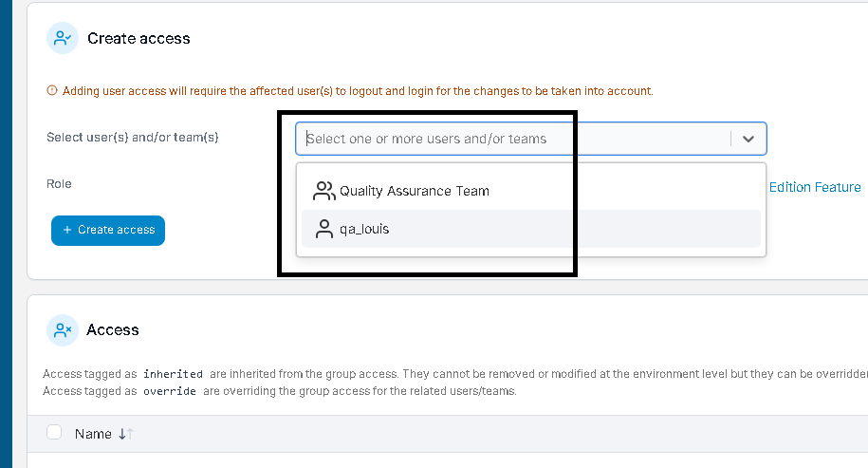Click the Access section user-remove icon
868x468 pixels.
pyautogui.click(x=63, y=330)
